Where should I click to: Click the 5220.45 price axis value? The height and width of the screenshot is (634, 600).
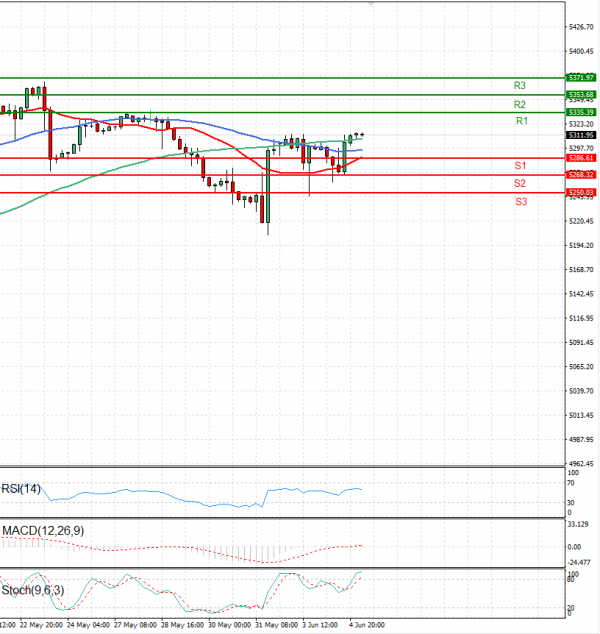(581, 221)
